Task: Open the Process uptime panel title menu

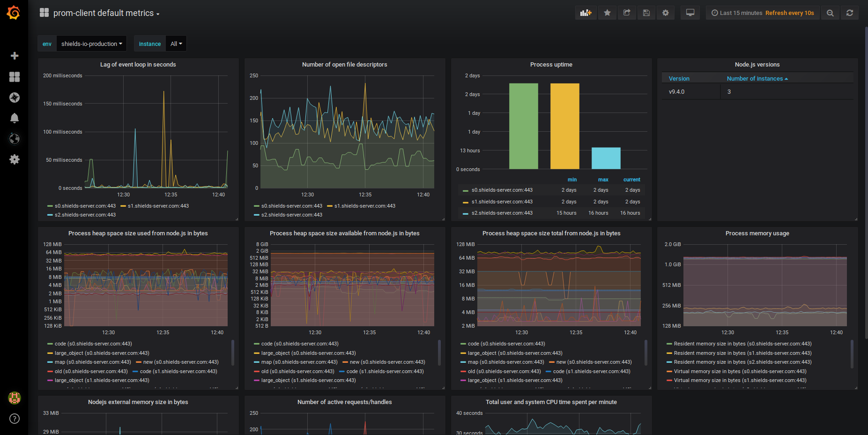Action: (x=551, y=65)
